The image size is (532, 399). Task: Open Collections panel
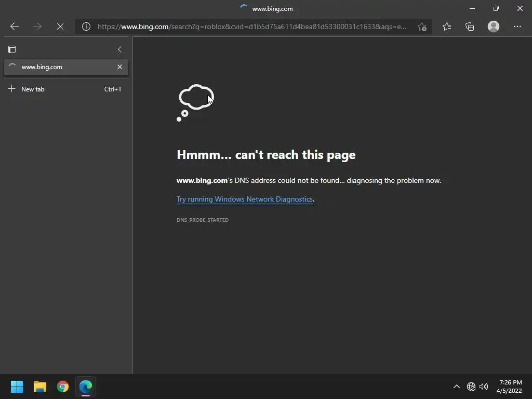tap(470, 26)
